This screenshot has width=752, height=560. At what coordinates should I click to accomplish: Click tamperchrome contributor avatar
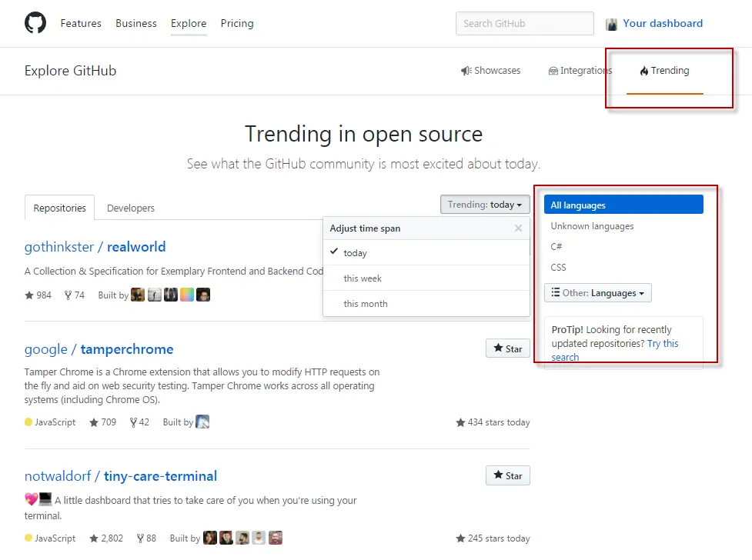pos(202,422)
